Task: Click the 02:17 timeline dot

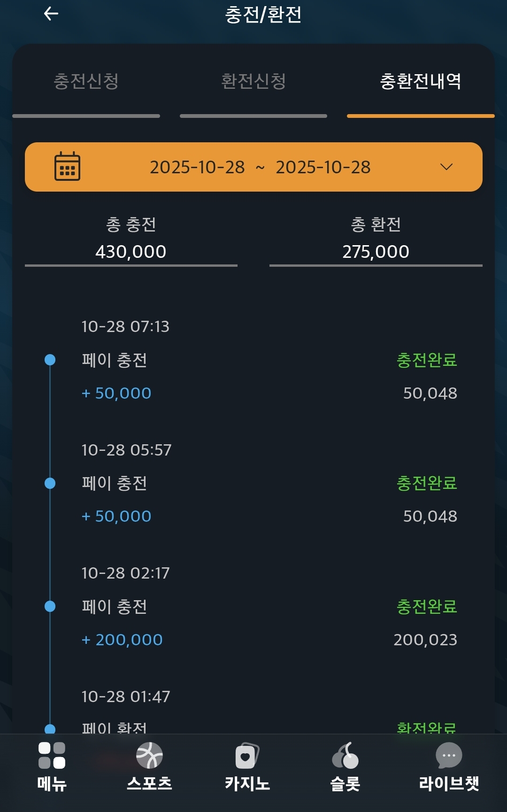Action: [x=50, y=606]
